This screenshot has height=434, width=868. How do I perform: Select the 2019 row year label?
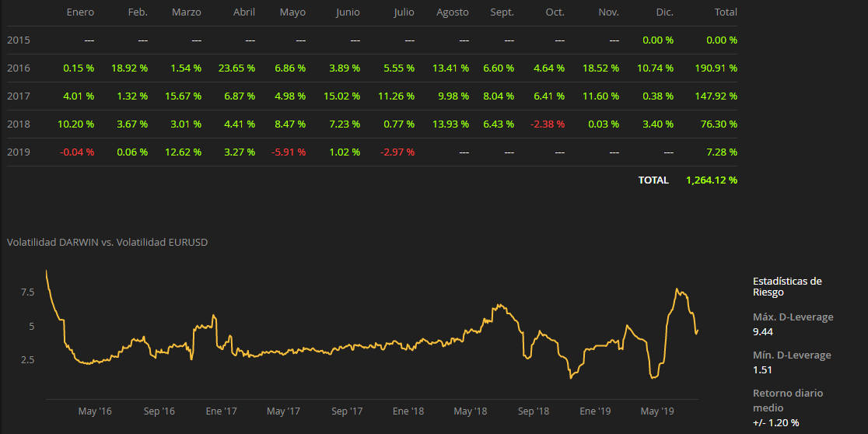(x=18, y=152)
